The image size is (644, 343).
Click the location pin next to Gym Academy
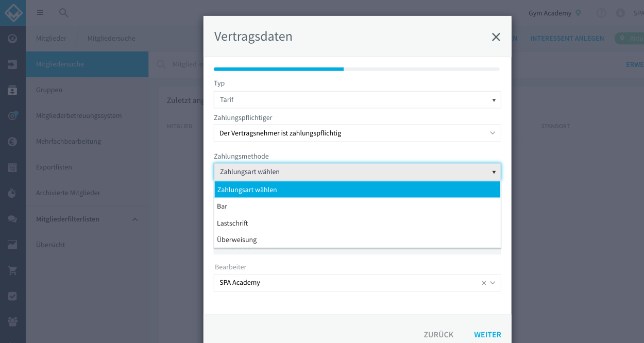(x=579, y=13)
